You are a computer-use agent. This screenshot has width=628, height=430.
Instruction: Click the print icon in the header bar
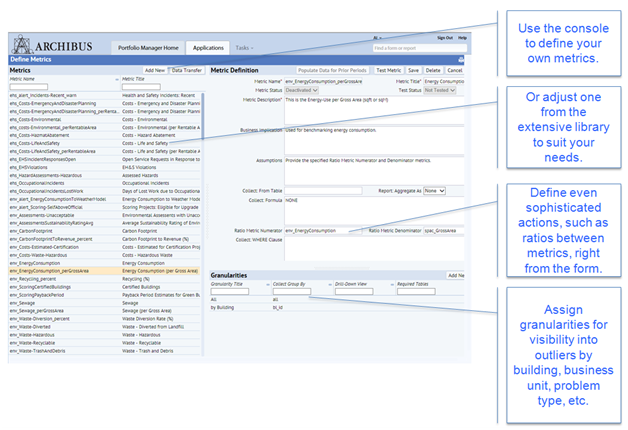(461, 60)
